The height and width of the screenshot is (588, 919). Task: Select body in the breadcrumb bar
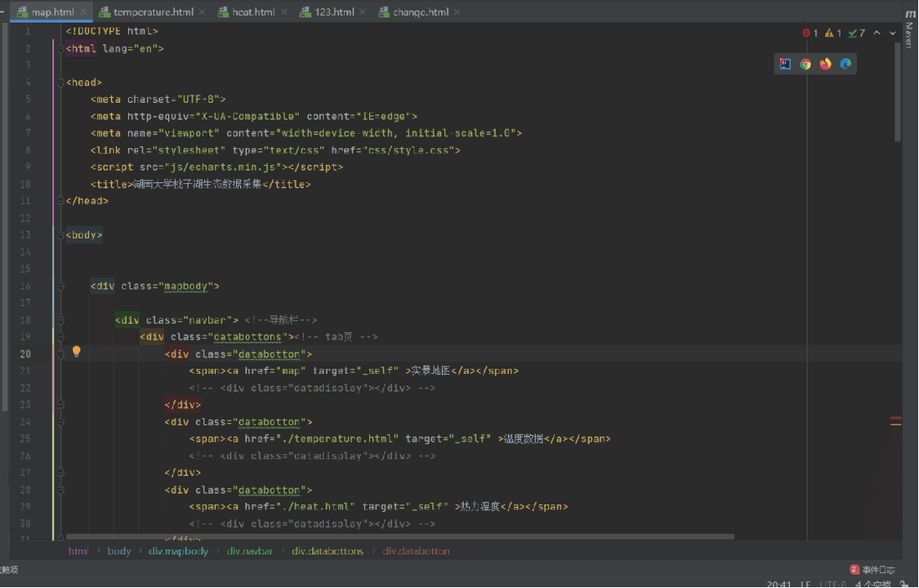(119, 551)
